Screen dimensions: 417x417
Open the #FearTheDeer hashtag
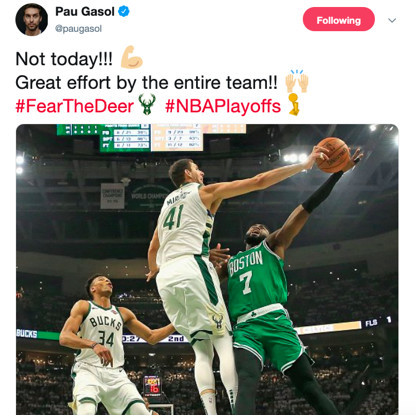75,106
